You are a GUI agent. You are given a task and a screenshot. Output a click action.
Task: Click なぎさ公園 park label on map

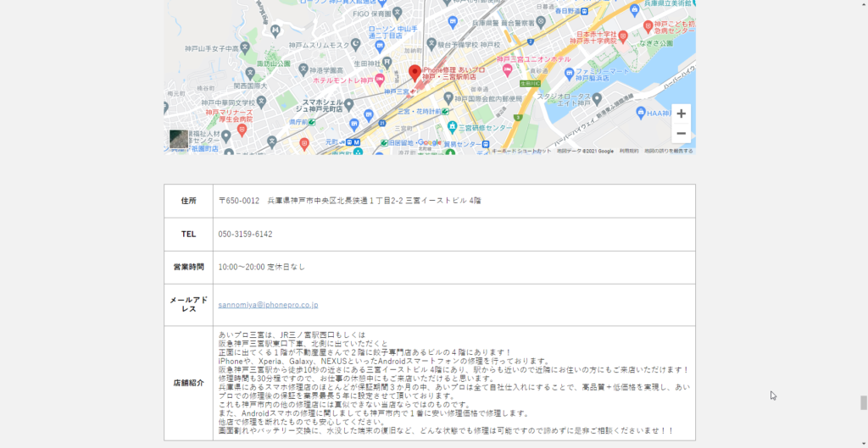pyautogui.click(x=656, y=43)
